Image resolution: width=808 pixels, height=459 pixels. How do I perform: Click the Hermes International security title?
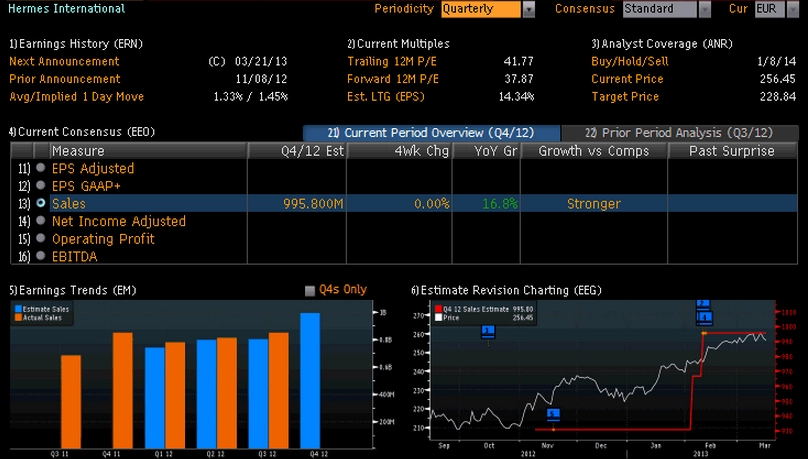click(x=66, y=9)
